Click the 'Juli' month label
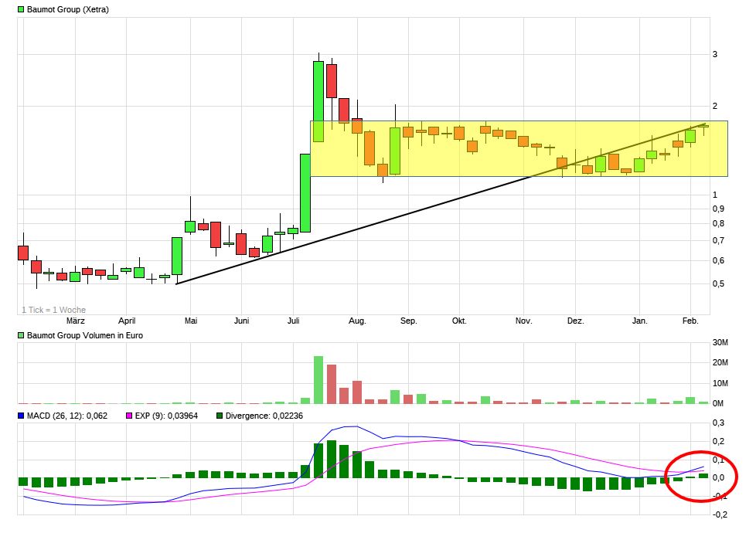756x533 pixels. (x=293, y=321)
